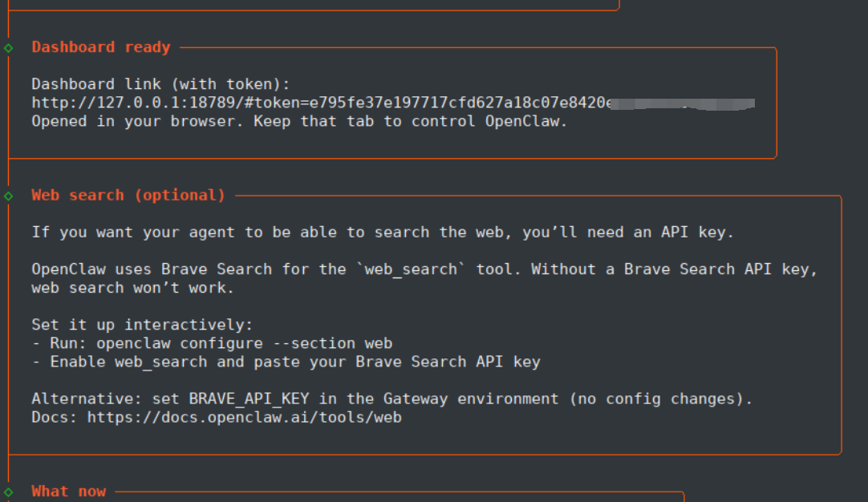
Task: Click the green diamond beside Dashboard ready
Action: (x=8, y=48)
